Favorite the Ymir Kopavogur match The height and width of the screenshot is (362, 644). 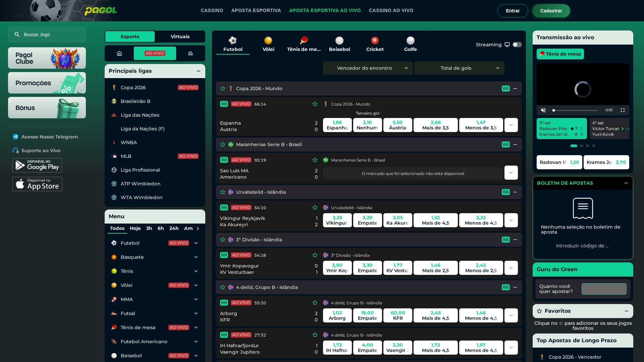point(315,255)
